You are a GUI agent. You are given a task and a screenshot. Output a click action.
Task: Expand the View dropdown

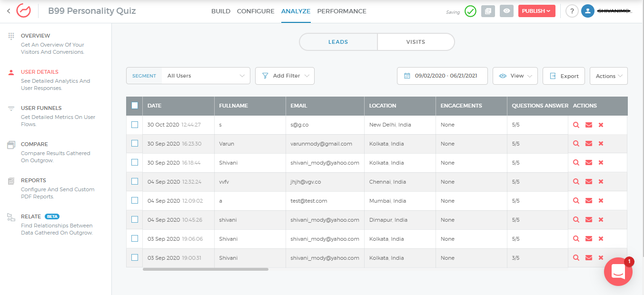pyautogui.click(x=515, y=76)
